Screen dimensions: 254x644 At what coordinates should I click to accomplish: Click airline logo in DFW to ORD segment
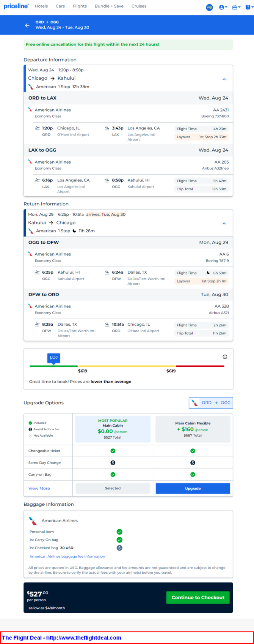pos(30,306)
